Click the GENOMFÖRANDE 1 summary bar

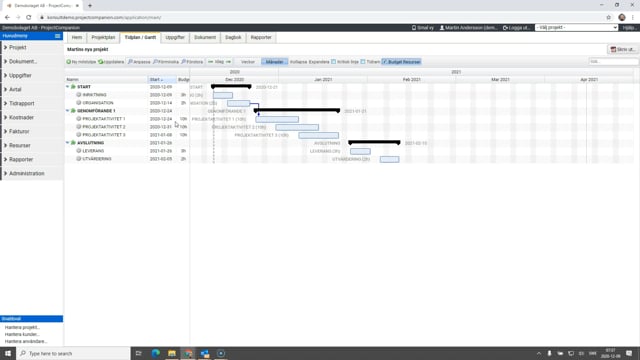pos(297,110)
